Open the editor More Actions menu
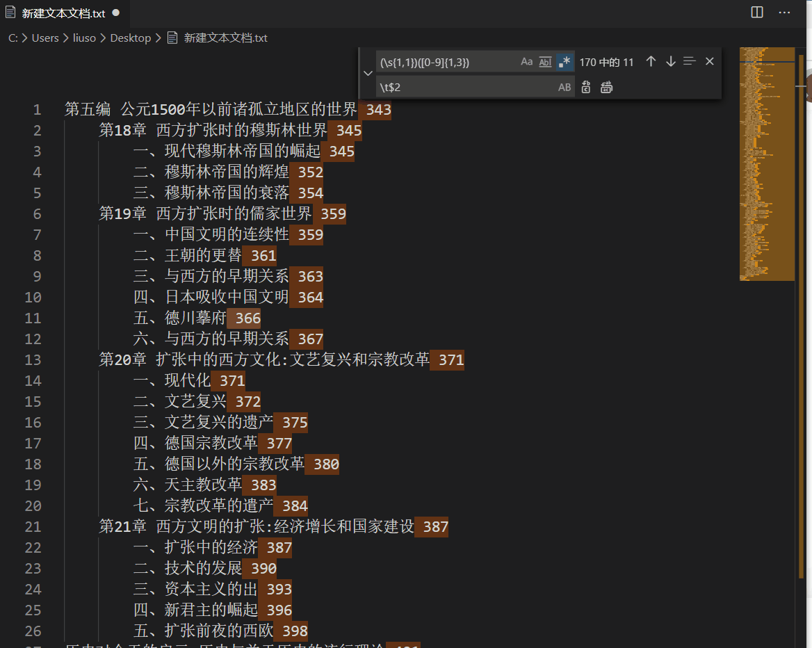 point(785,13)
